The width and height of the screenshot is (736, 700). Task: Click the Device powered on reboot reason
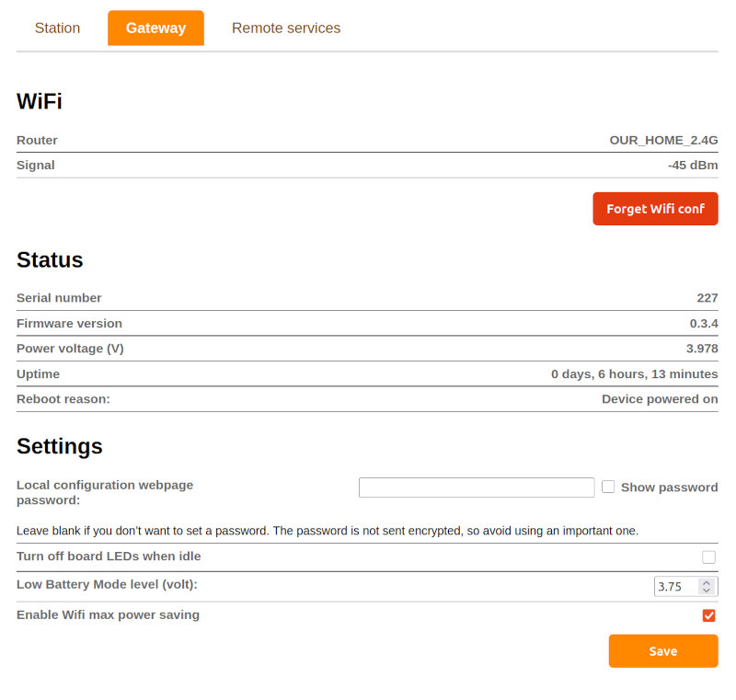tap(660, 399)
